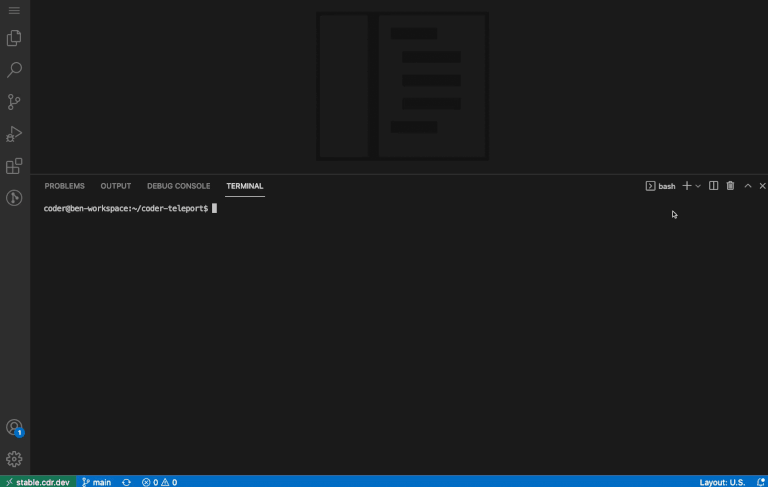Viewport: 768px width, 487px height.
Task: Switch to the Debug Console tab
Action: coord(178,186)
